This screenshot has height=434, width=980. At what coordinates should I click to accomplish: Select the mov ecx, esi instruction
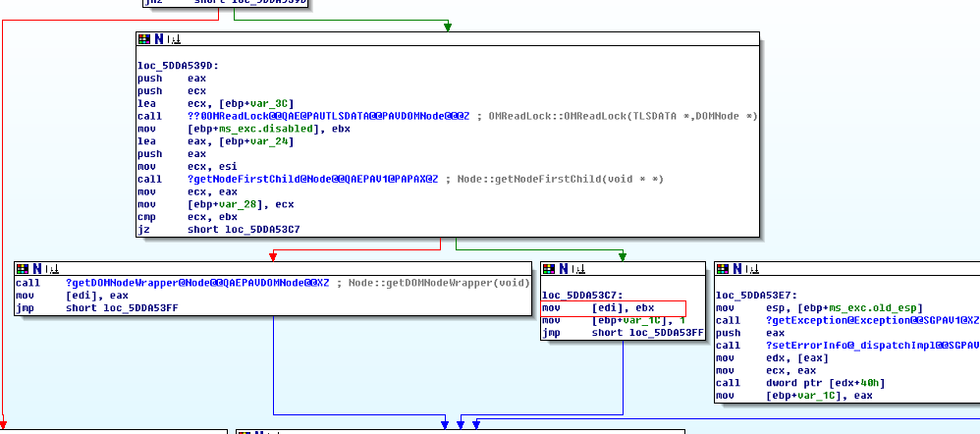188,166
